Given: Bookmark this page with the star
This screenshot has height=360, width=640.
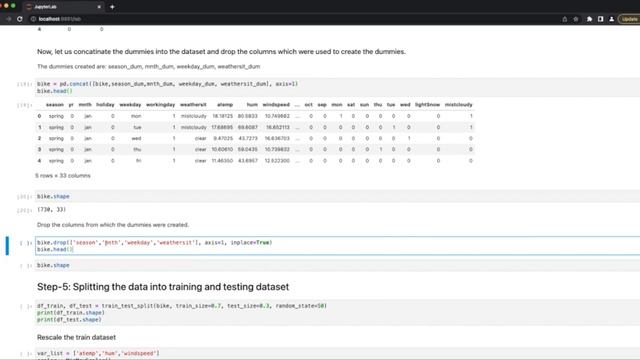Looking at the screenshot, I should [576, 19].
